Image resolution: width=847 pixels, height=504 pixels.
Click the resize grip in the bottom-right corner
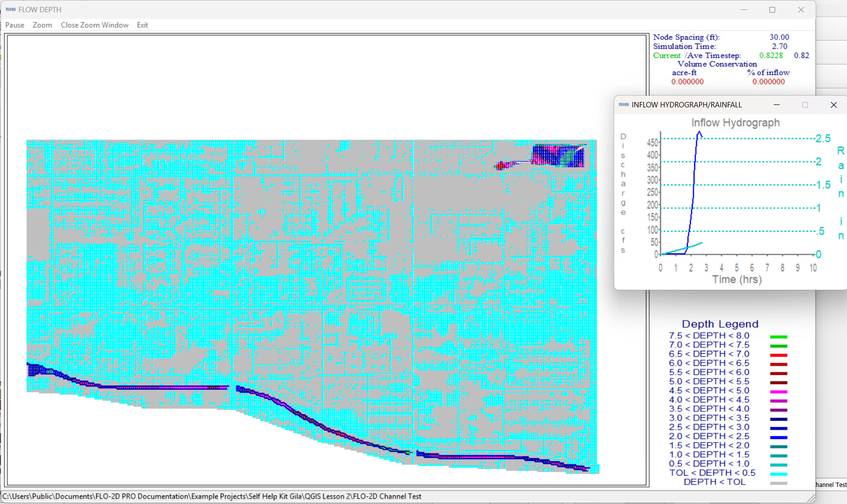coord(811,498)
